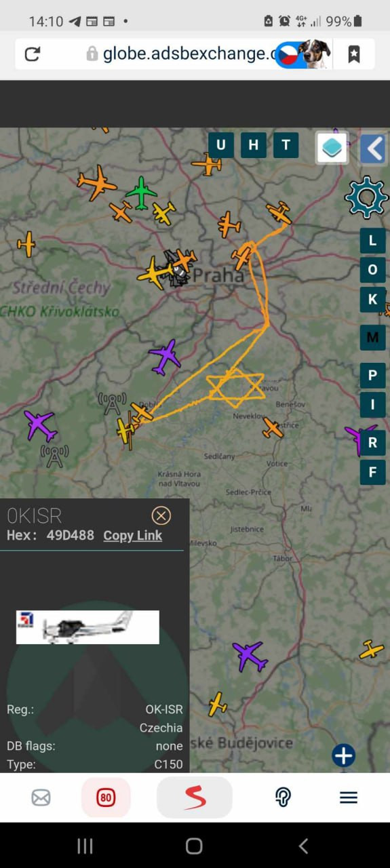Viewport: 390px width, 868px height.
Task: Click the M button in the sidebar
Action: [372, 338]
